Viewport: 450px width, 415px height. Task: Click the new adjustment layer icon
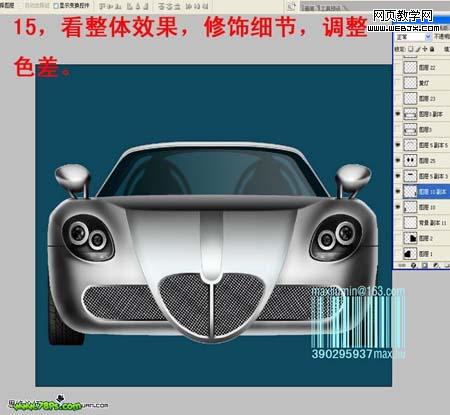[436, 265]
